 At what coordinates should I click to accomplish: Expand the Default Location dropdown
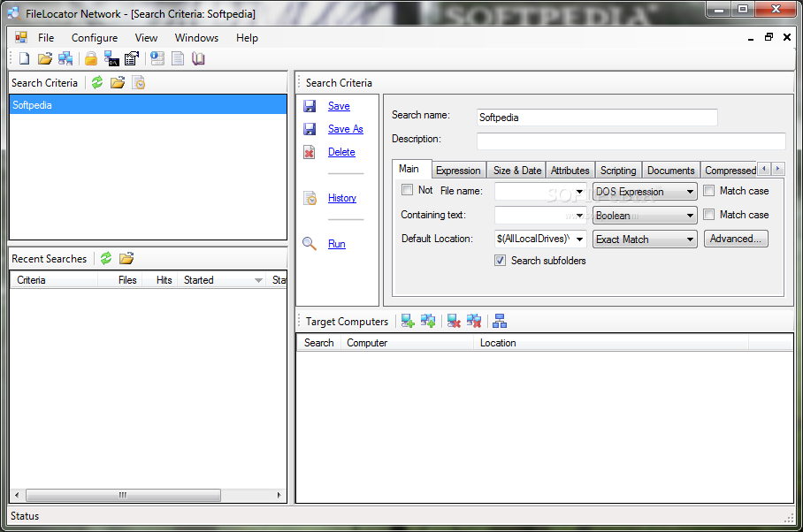pos(579,239)
